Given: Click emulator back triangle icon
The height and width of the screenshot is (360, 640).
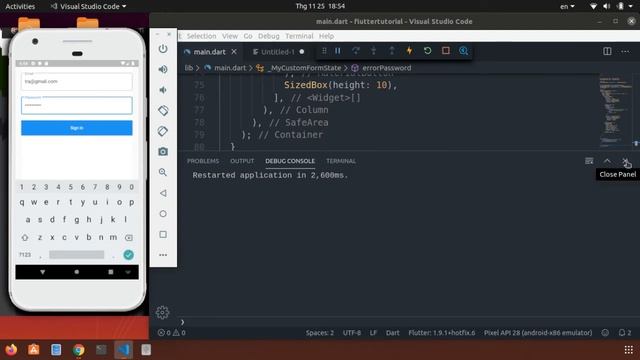Looking at the screenshot, I should pyautogui.click(x=163, y=193).
